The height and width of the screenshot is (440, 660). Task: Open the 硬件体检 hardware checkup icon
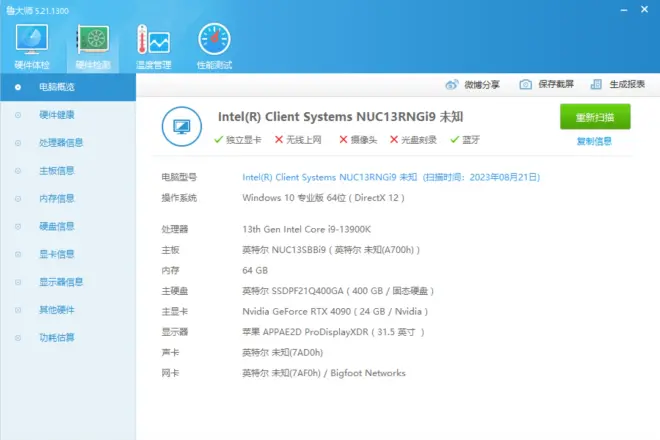tap(32, 39)
